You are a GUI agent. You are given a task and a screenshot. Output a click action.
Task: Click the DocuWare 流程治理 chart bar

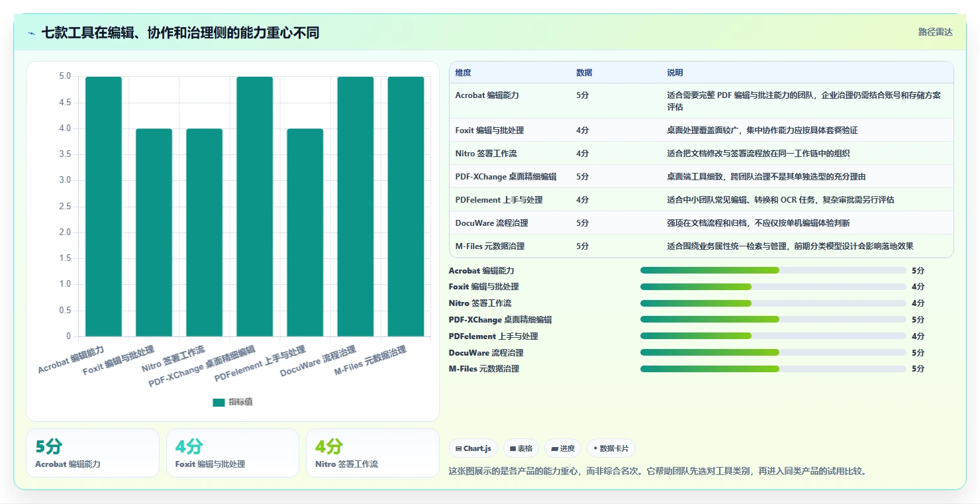(x=356, y=207)
